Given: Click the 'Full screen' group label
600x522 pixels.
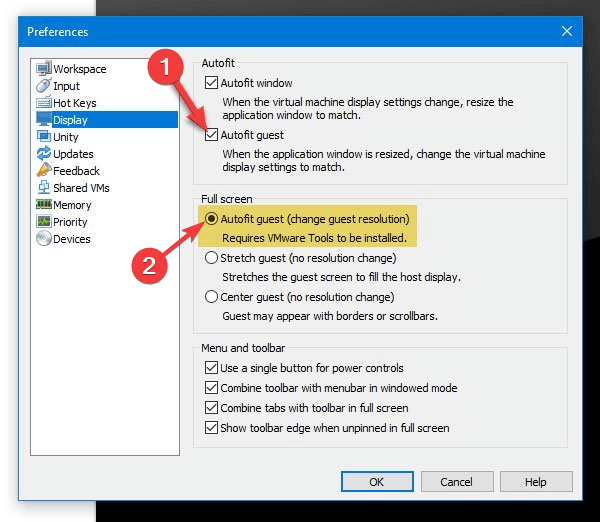Looking at the screenshot, I should (x=227, y=199).
